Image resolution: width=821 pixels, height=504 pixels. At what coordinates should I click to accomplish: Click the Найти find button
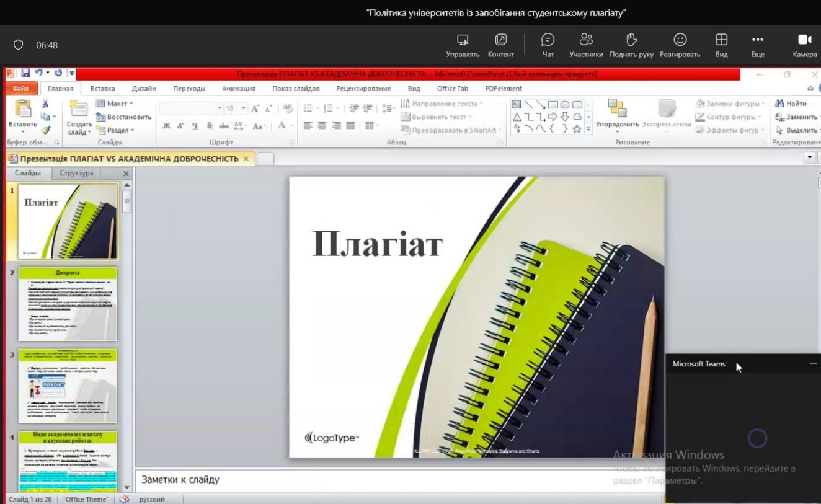point(791,104)
